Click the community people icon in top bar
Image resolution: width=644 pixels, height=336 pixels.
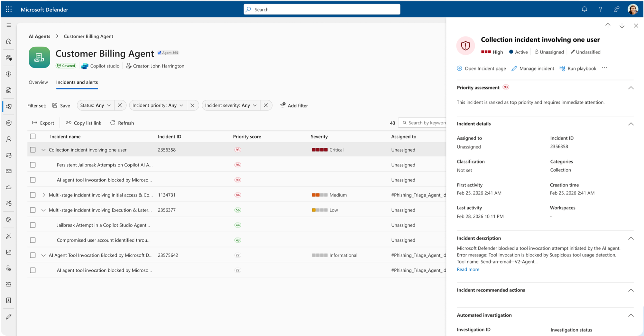click(x=616, y=9)
